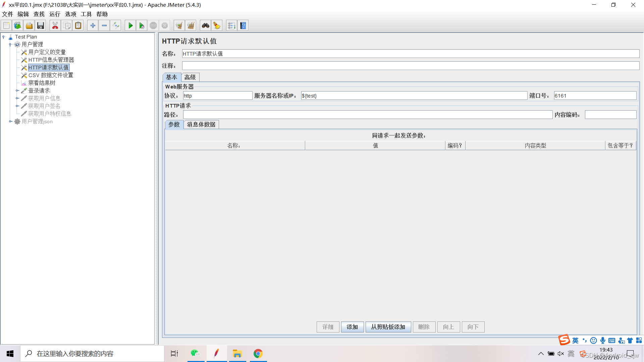Switch to the 消息体数据 tab

click(x=201, y=125)
